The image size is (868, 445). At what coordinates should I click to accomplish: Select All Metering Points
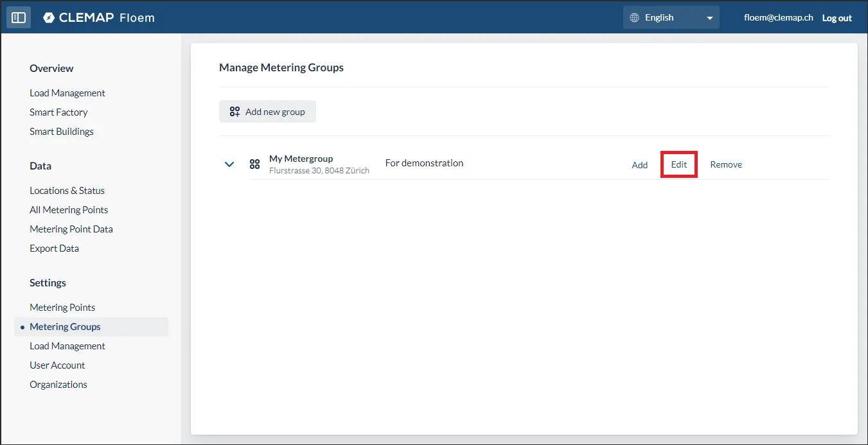click(69, 209)
